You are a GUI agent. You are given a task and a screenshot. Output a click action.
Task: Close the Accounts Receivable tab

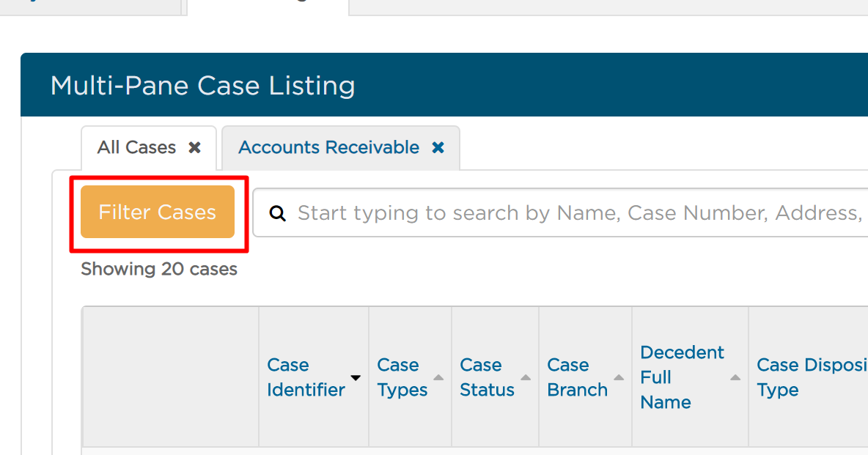[x=438, y=148]
